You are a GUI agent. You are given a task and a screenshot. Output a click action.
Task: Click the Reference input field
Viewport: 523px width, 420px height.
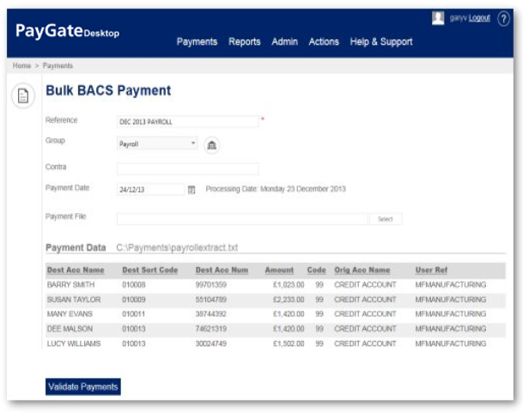[188, 122]
